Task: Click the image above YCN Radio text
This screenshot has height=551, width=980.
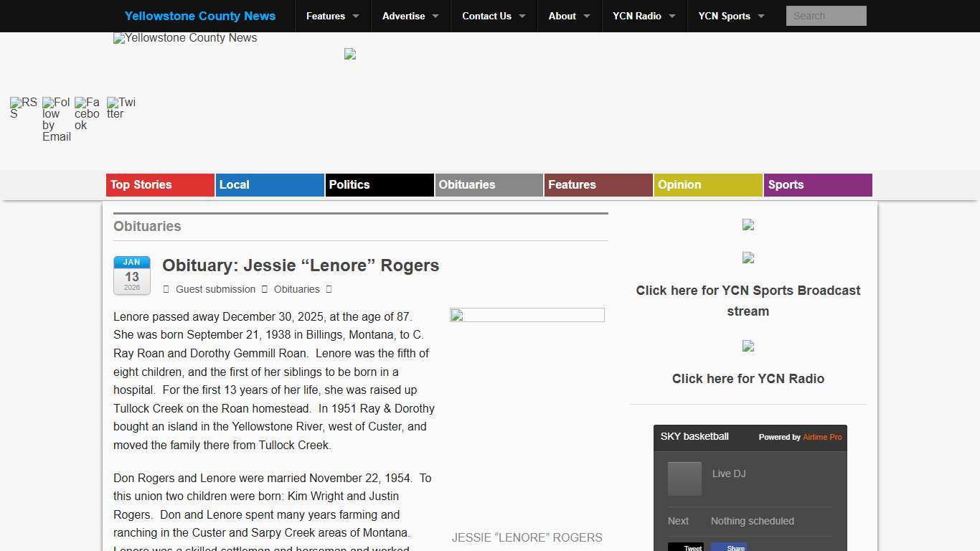Action: tap(748, 346)
